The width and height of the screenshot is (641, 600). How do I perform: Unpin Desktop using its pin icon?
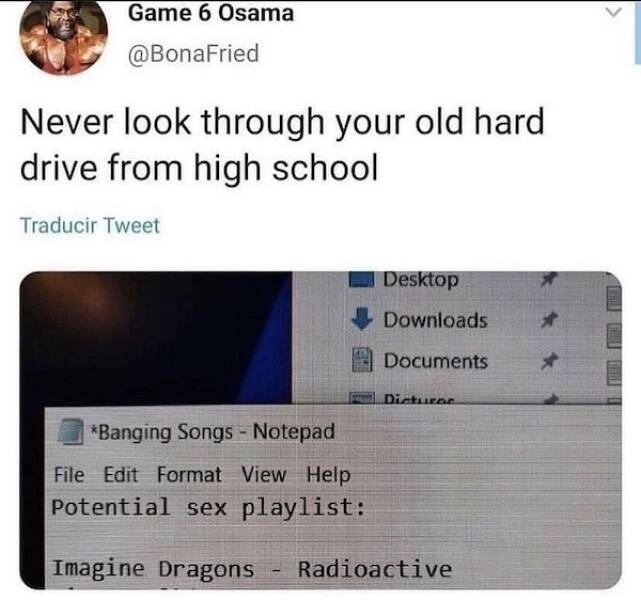click(549, 279)
